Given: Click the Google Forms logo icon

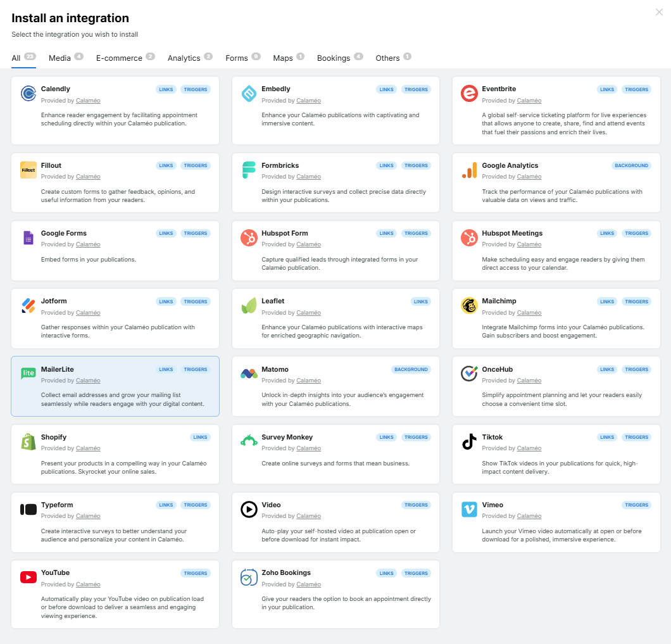Looking at the screenshot, I should click(x=28, y=237).
